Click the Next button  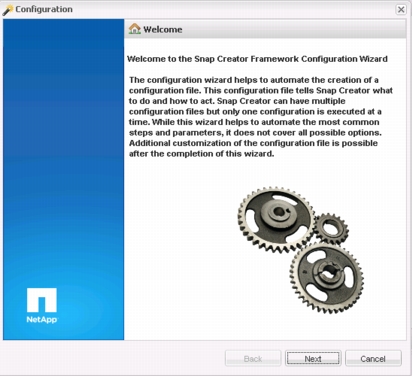(313, 359)
